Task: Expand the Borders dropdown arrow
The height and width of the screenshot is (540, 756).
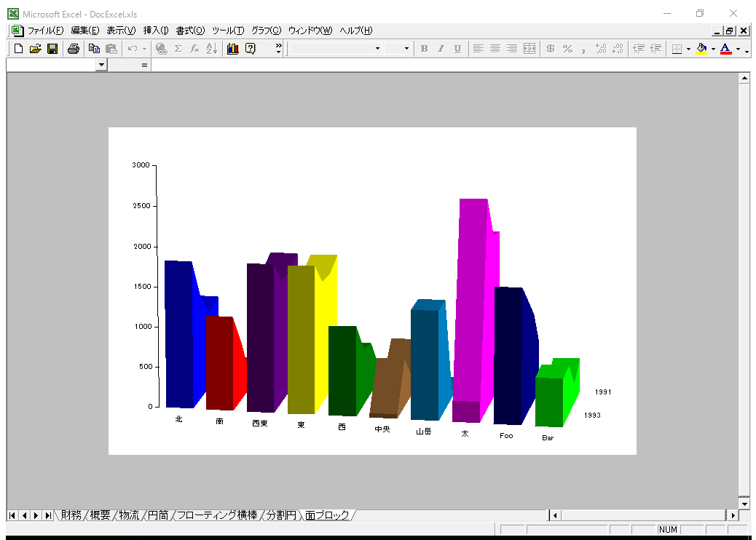Action: (x=688, y=49)
